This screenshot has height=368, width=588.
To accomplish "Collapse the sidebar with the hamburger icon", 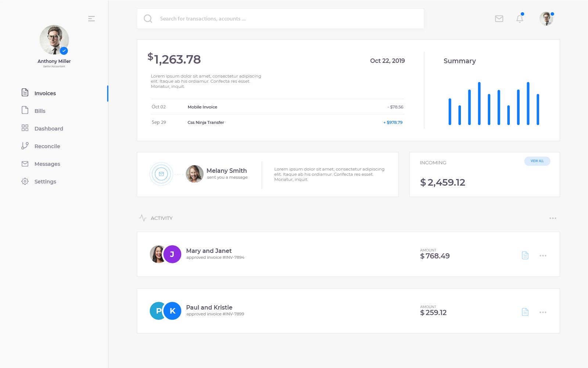I will pos(91,19).
